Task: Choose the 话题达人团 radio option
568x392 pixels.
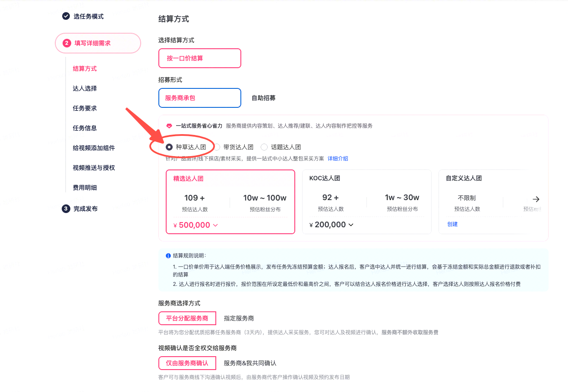Action: [x=264, y=147]
